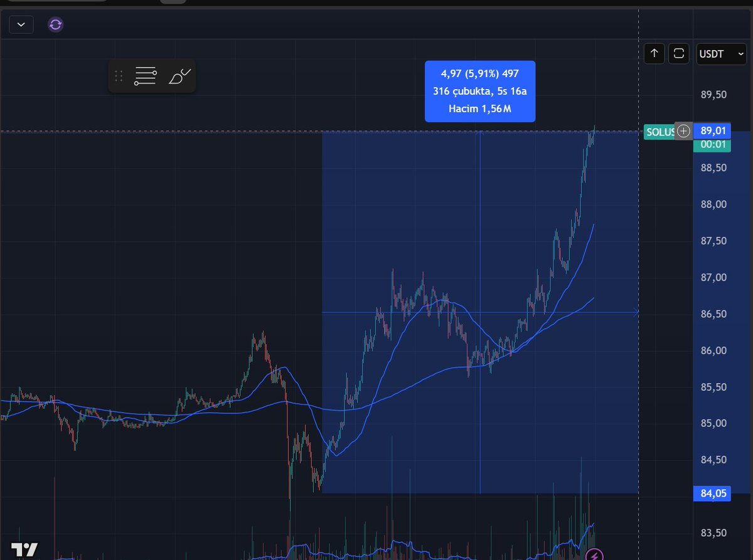753x560 pixels.
Task: Open the USDT currency dropdown
Action: coord(720,54)
